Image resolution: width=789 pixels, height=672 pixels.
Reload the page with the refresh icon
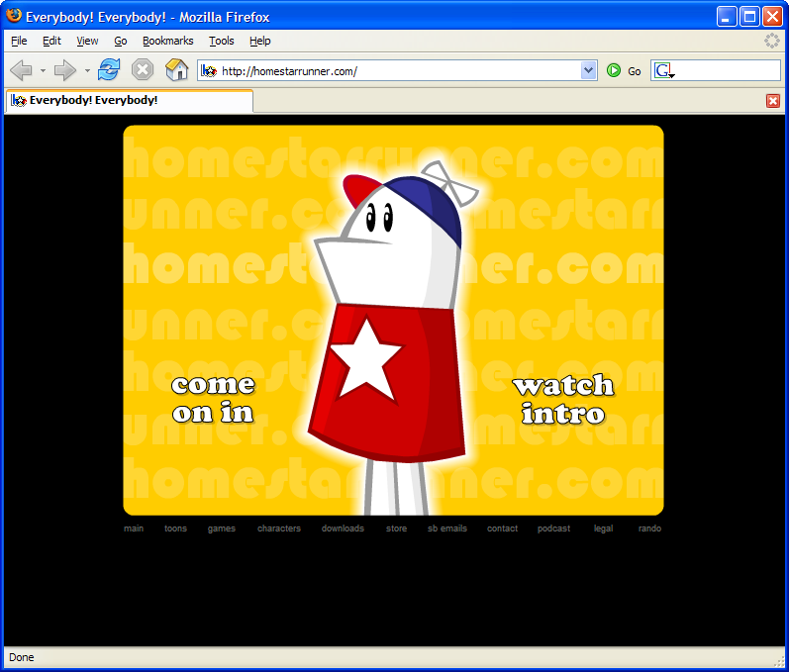[109, 70]
